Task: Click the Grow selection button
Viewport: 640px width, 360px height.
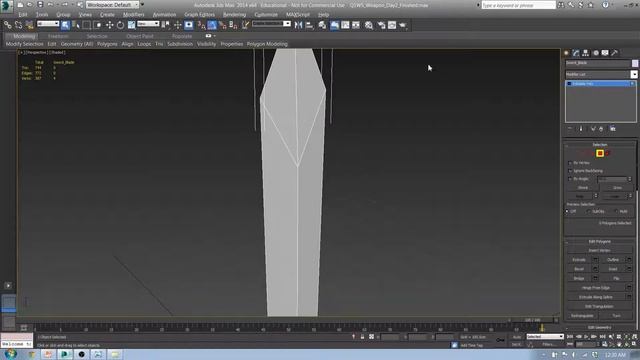Action: 617,188
